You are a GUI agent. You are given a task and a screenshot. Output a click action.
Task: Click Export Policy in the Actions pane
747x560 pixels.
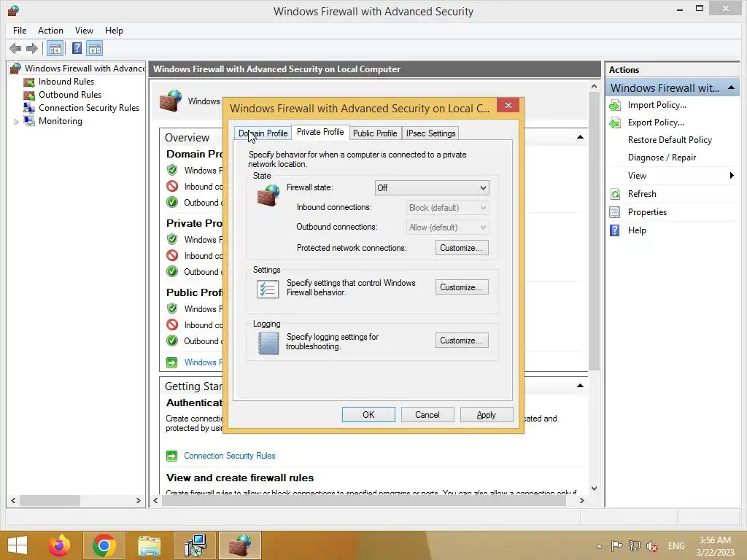click(656, 122)
